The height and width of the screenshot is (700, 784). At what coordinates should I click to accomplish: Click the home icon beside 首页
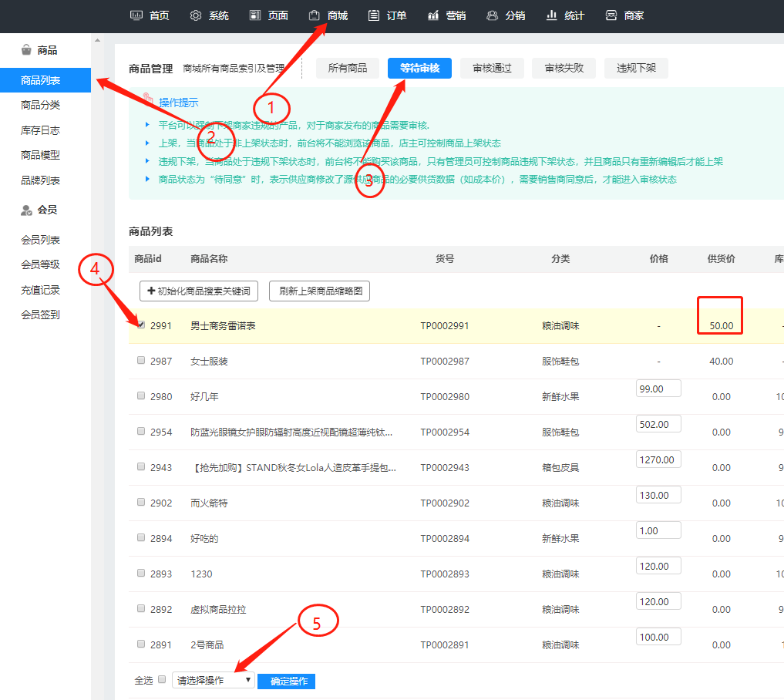coord(136,15)
